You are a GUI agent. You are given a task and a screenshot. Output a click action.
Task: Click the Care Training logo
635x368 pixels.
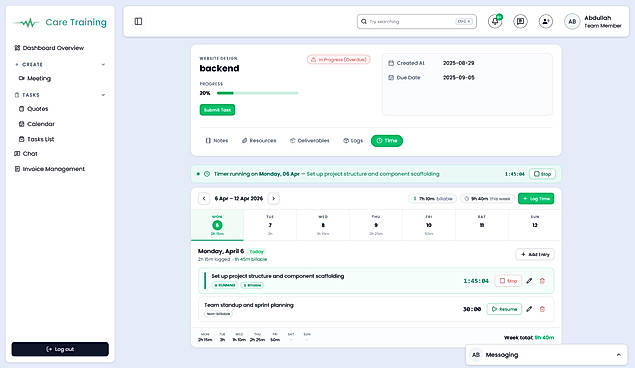[60, 22]
